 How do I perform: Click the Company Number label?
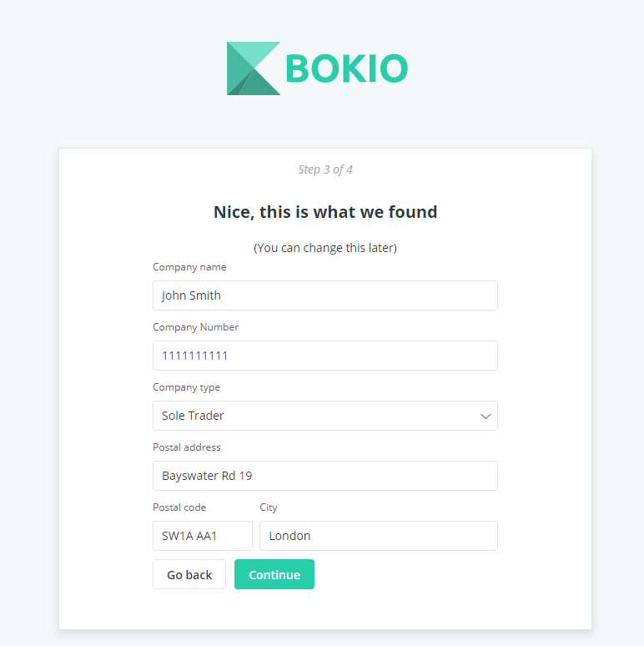pyautogui.click(x=195, y=327)
